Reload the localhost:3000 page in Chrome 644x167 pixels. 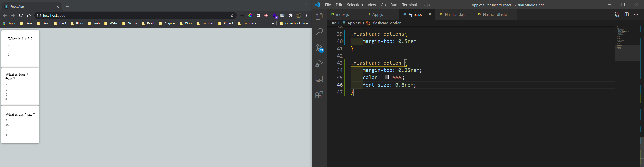click(21, 15)
